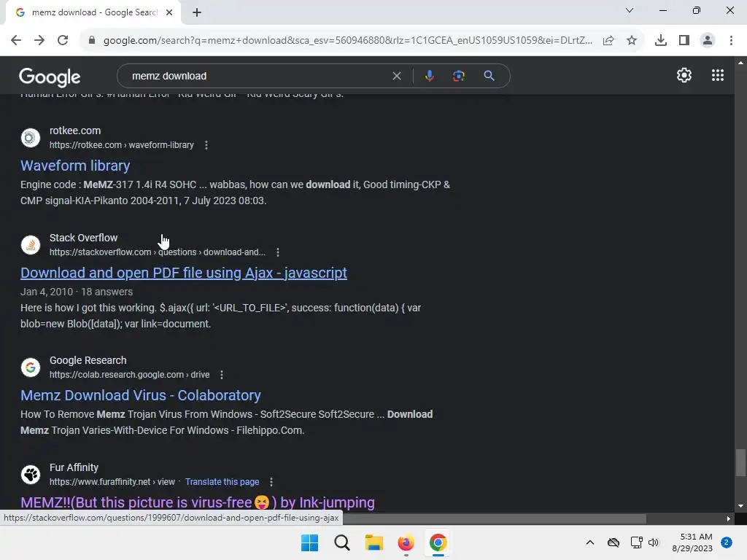Open MEMZ!! by Ink-jumping result

pos(197,502)
